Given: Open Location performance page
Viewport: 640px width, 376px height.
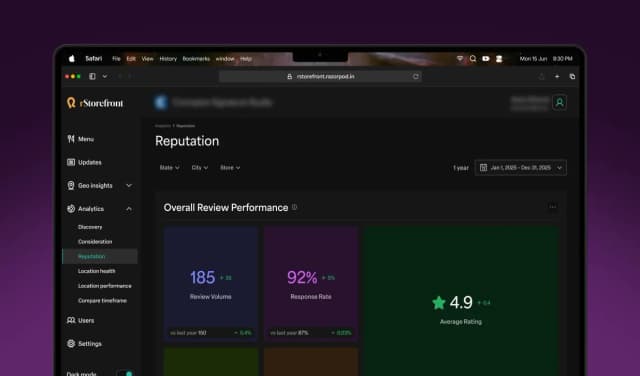Looking at the screenshot, I should (104, 286).
